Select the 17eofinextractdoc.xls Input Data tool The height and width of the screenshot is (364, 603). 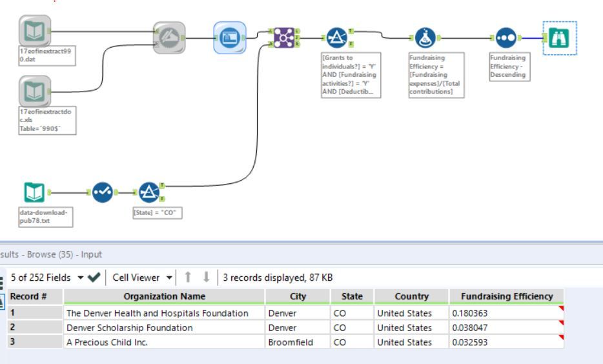click(35, 91)
